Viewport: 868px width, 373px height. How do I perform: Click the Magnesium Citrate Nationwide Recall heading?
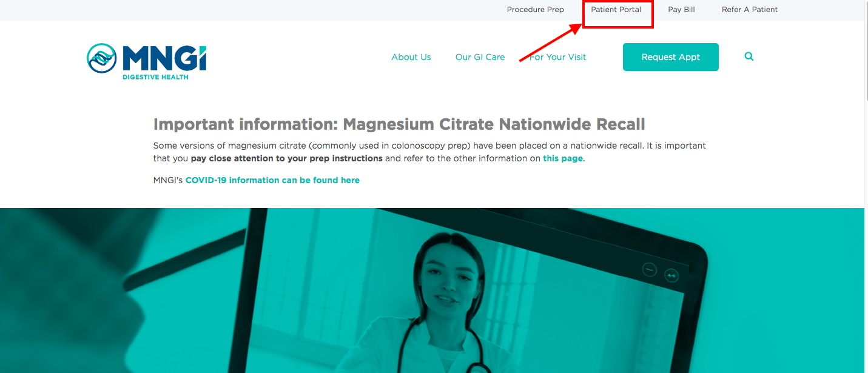pos(399,124)
